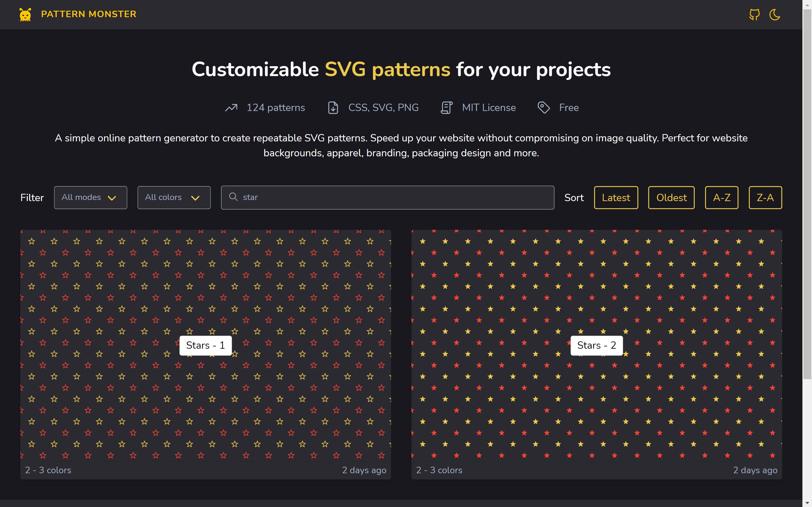The image size is (812, 507).
Task: Open the GitHub repository icon
Action: [x=754, y=14]
